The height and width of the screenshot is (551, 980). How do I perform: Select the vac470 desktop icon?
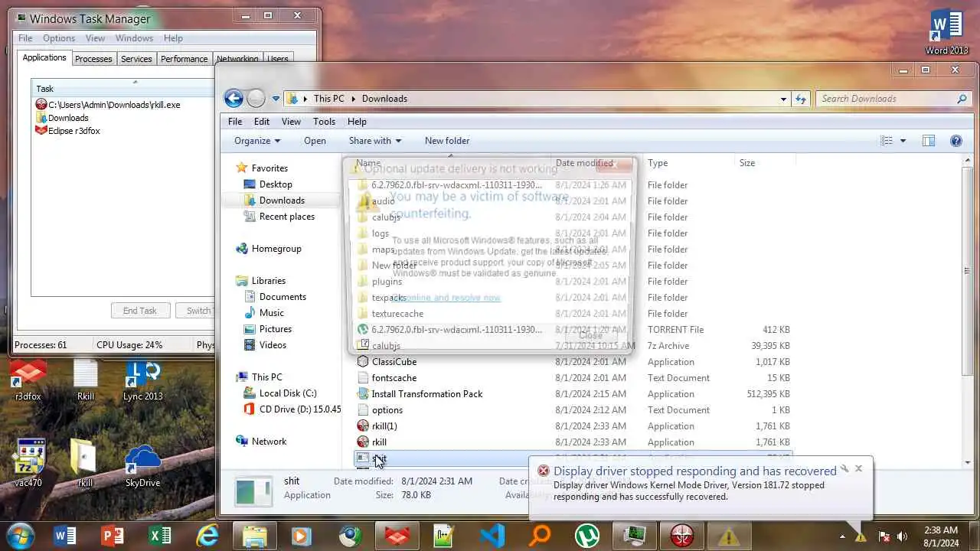(x=28, y=463)
